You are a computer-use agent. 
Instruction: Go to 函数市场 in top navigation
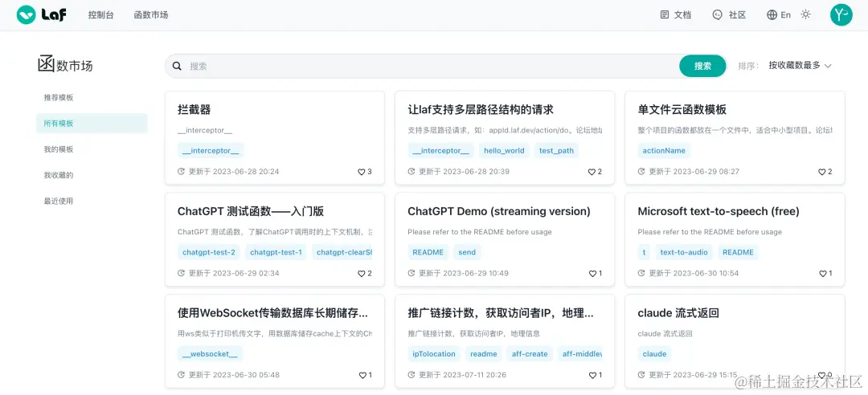(150, 15)
